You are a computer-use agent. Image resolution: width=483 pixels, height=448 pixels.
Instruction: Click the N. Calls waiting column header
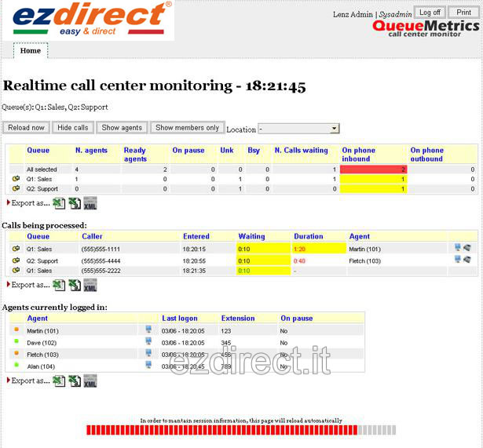click(302, 151)
